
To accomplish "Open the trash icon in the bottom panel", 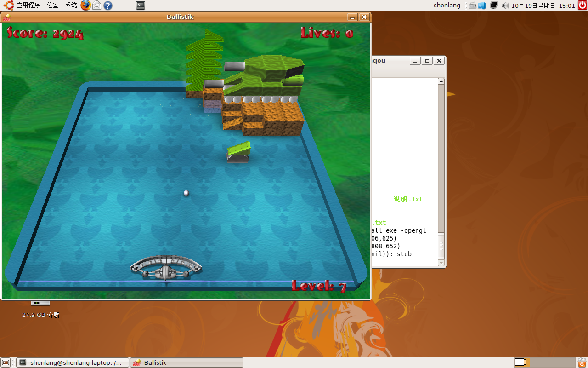I will (582, 362).
